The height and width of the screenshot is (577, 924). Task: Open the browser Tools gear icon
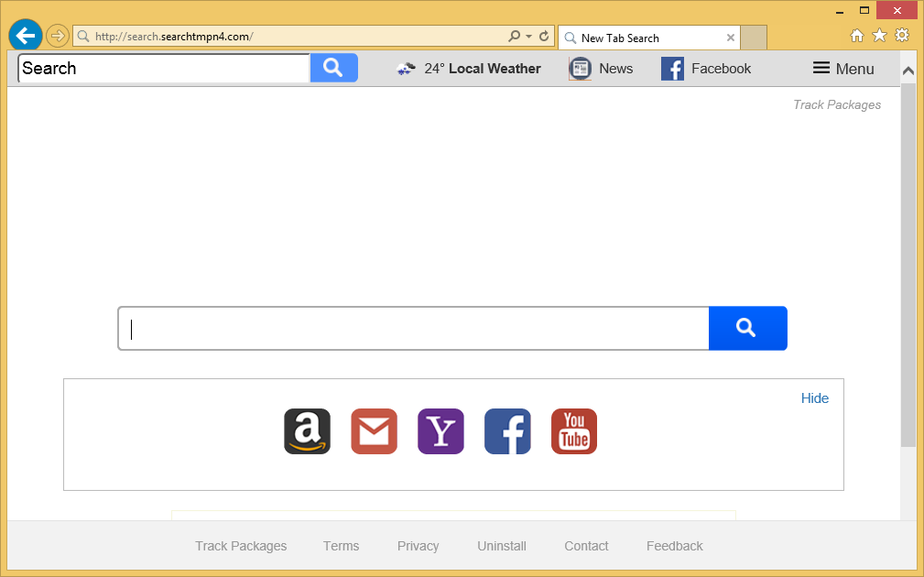(x=902, y=36)
